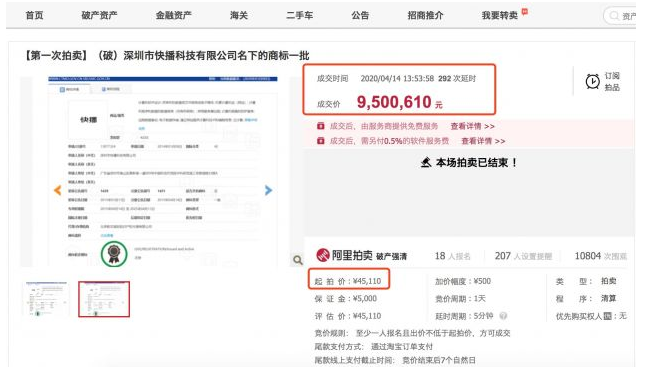This screenshot has width=653, height=376.
Task: Open 查看详情 for 0.5% software fee
Action: [x=483, y=141]
